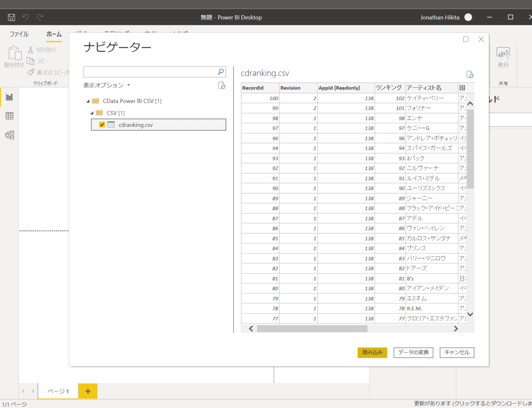Open the Data view table icon in sidebar
Image resolution: width=532 pixels, height=408 pixels.
coord(10,116)
